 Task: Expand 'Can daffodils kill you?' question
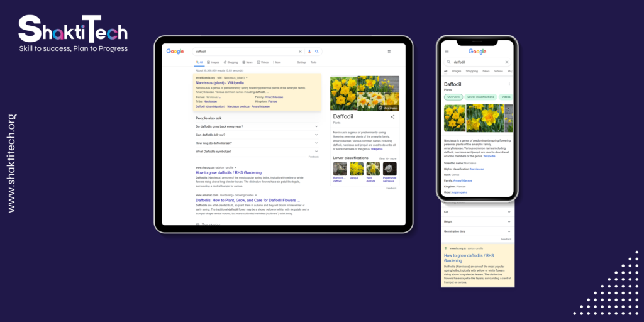point(257,135)
